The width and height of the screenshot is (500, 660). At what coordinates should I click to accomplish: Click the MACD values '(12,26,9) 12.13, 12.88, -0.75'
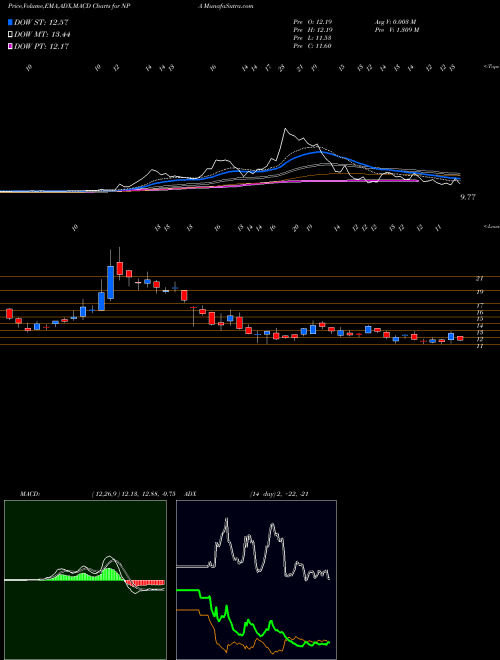coord(133,494)
